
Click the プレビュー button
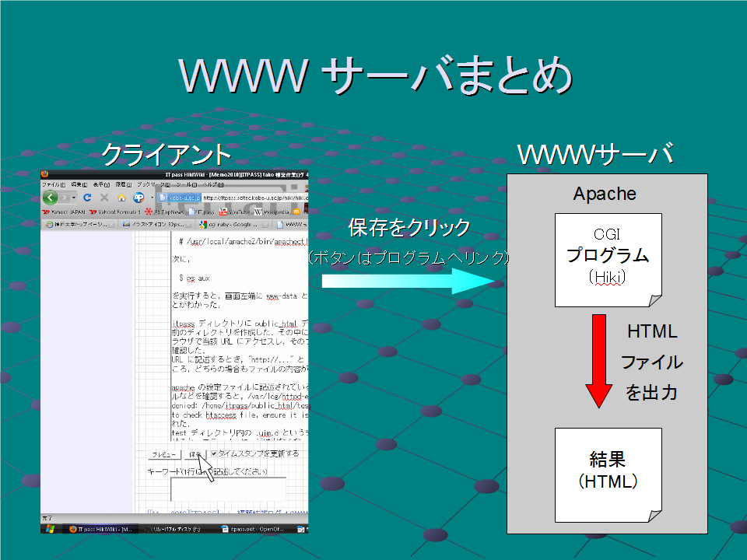coord(164,454)
